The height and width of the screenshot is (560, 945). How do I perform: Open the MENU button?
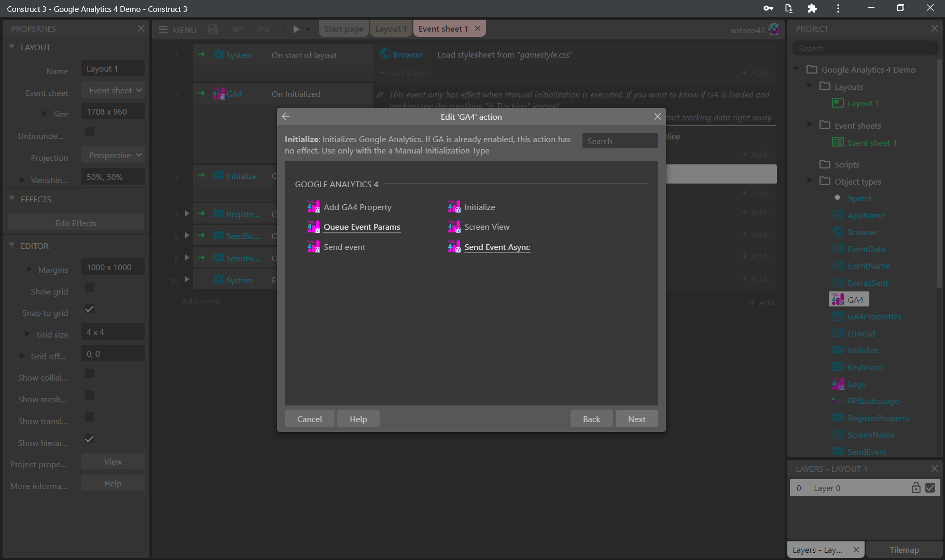177,30
